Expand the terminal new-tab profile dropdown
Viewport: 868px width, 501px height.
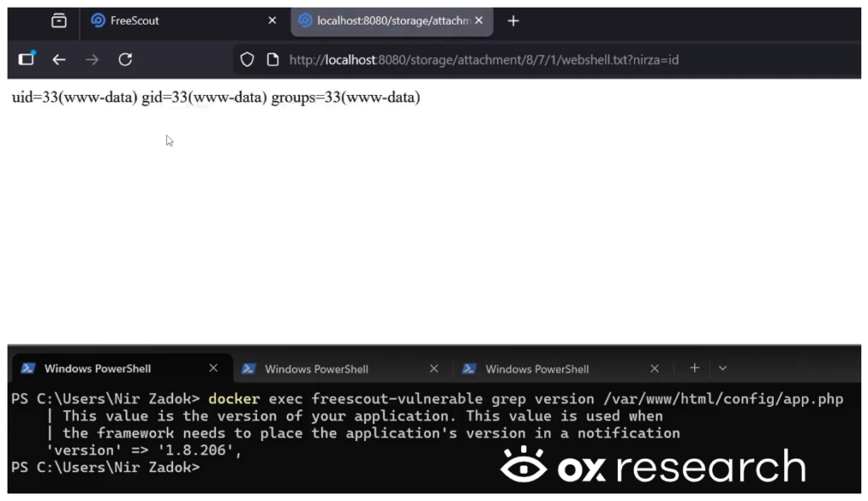722,368
